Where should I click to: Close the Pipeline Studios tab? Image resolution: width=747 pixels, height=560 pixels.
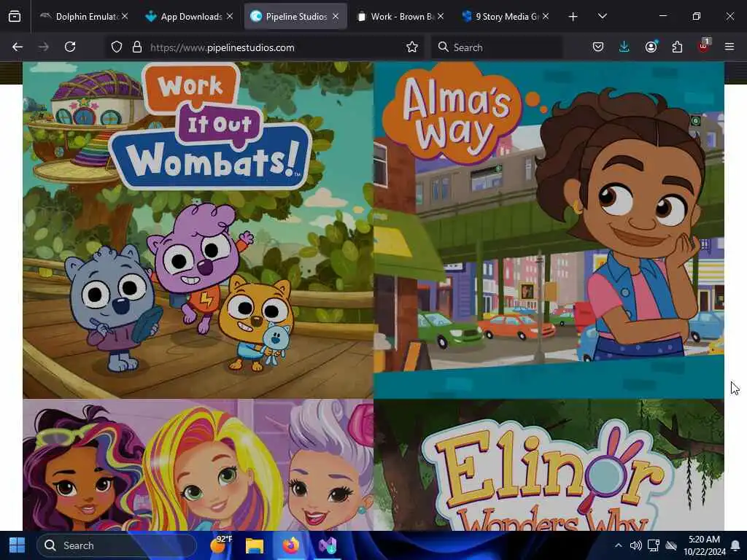pos(336,17)
